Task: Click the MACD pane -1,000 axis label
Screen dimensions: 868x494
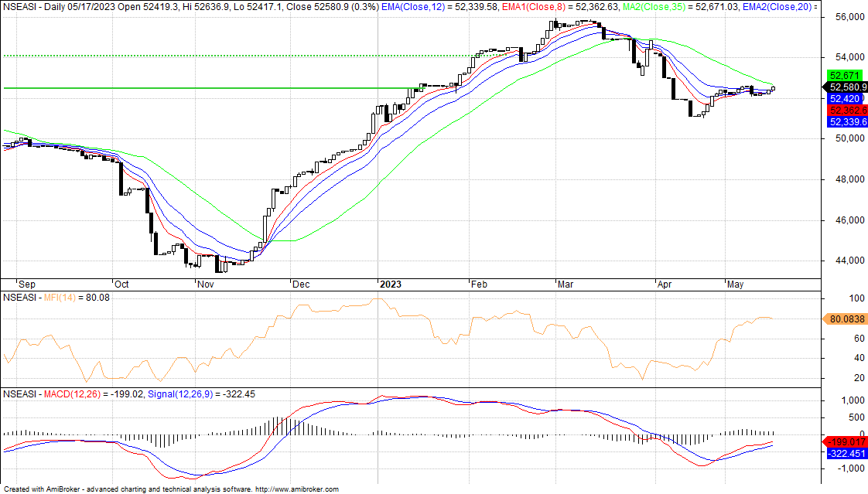Action: [852, 468]
